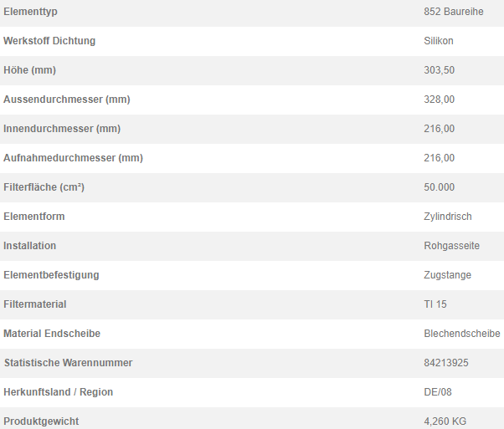Click the Elementtyp row label
Image resolution: width=504 pixels, height=429 pixels.
(30, 12)
